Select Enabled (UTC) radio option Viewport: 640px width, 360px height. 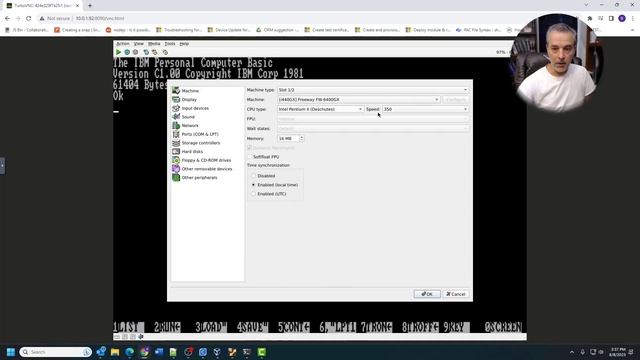(253, 194)
